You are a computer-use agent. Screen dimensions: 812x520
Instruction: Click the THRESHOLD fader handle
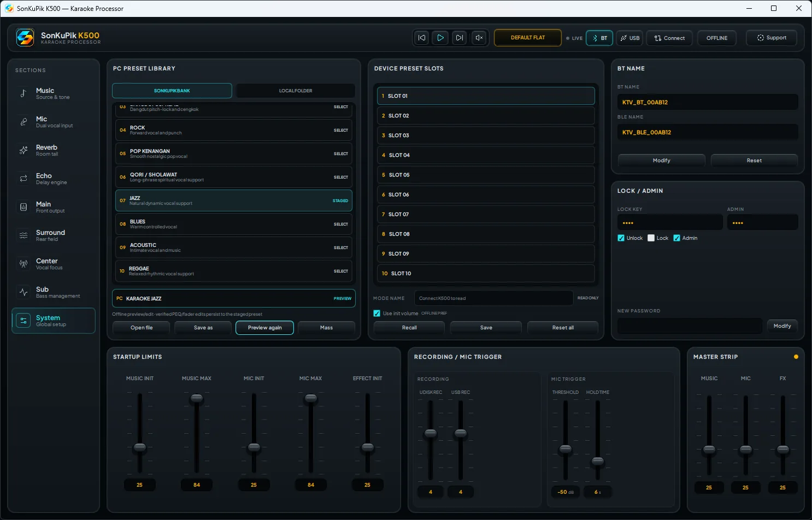(566, 450)
